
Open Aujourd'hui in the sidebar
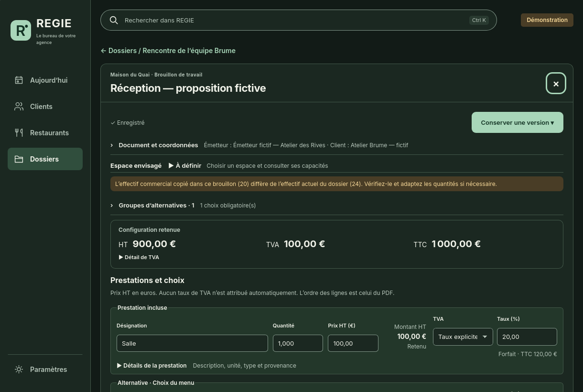45,80
